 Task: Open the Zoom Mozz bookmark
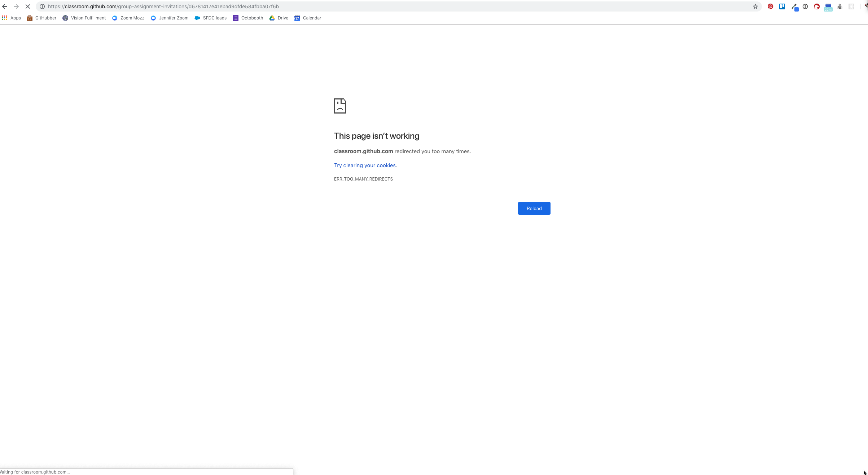tap(128, 18)
